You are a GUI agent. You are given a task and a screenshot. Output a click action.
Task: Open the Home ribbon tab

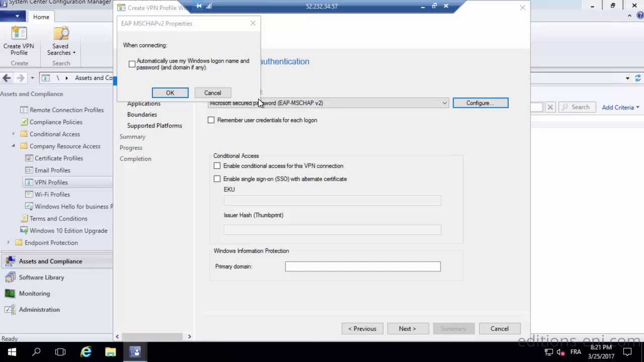[41, 17]
